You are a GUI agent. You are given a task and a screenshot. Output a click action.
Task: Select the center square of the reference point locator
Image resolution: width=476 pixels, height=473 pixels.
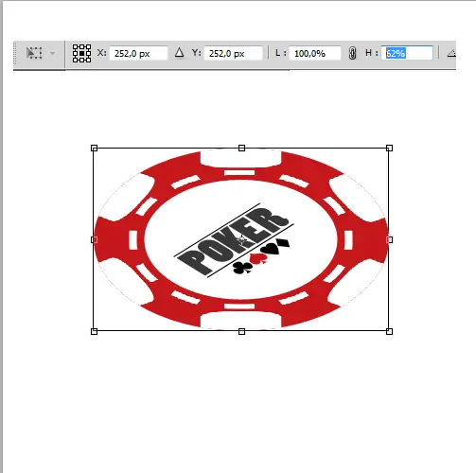coord(81,53)
